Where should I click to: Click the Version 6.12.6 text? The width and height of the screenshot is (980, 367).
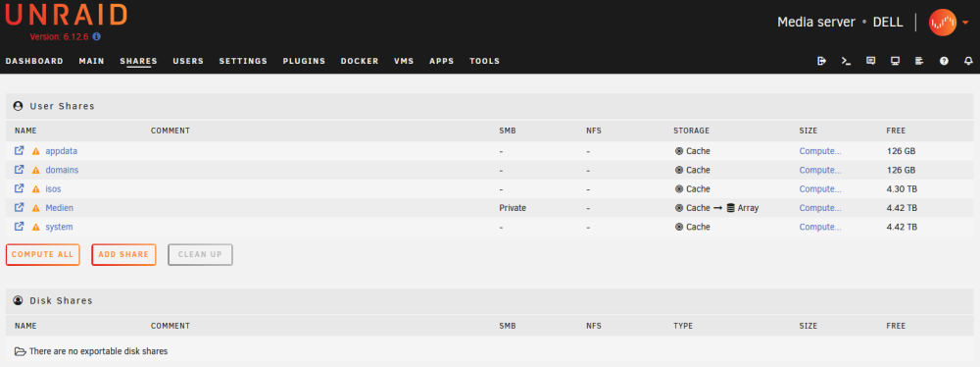point(60,36)
